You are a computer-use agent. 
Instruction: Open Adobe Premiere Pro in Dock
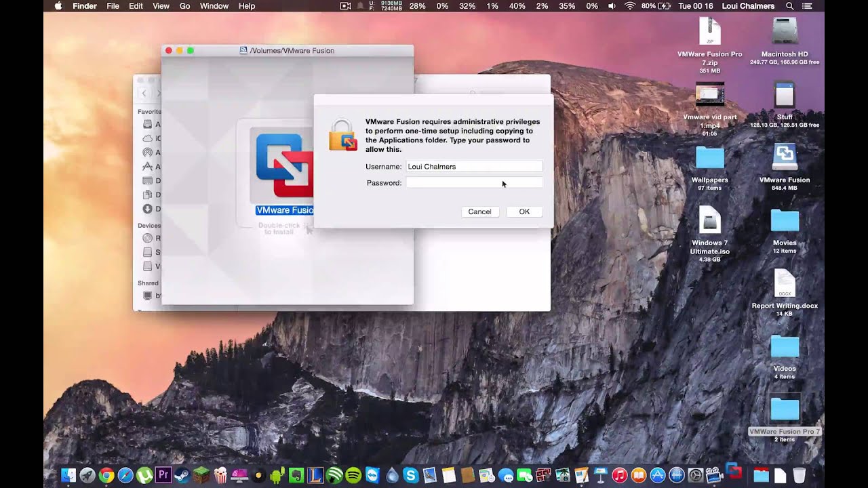(163, 474)
